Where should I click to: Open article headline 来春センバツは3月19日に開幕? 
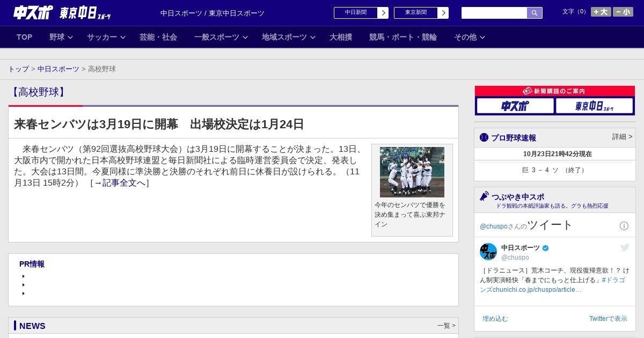pyautogui.click(x=159, y=124)
